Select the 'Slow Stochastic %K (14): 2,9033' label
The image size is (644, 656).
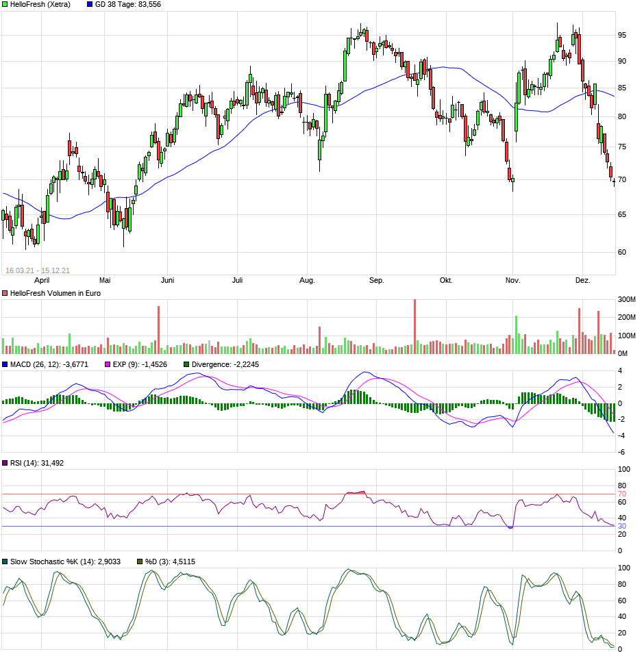[x=65, y=562]
